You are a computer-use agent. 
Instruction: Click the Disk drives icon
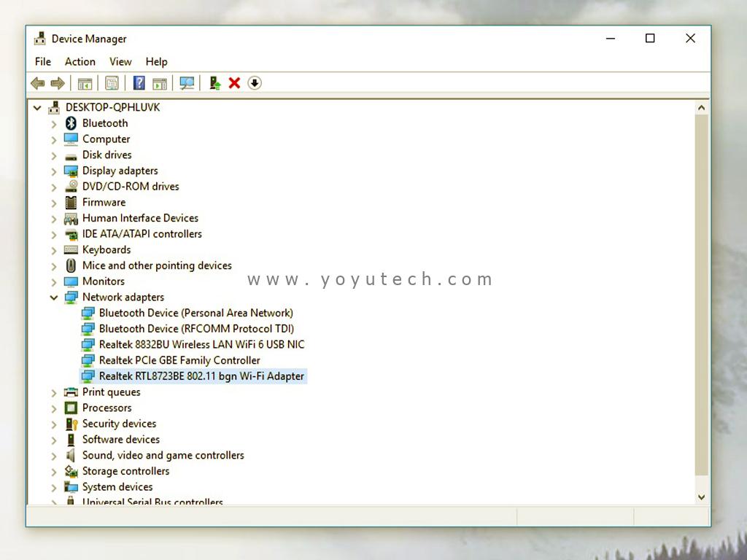(x=71, y=157)
